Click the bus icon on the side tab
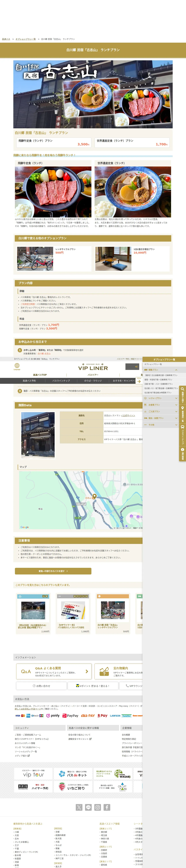Screen dimensions: 186x868 point(183,427)
